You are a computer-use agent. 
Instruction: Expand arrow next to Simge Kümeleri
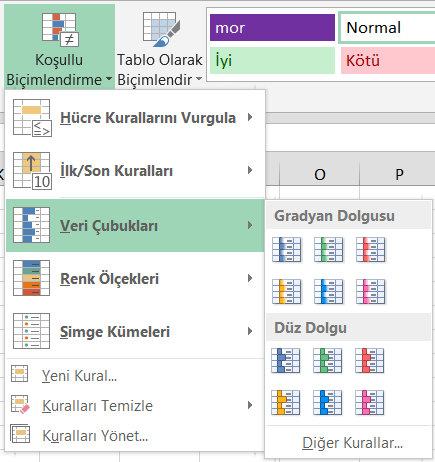point(250,331)
